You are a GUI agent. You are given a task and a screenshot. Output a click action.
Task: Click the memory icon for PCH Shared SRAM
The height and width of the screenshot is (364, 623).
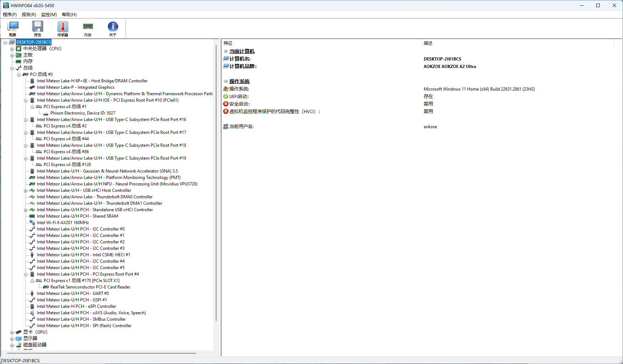(32, 216)
